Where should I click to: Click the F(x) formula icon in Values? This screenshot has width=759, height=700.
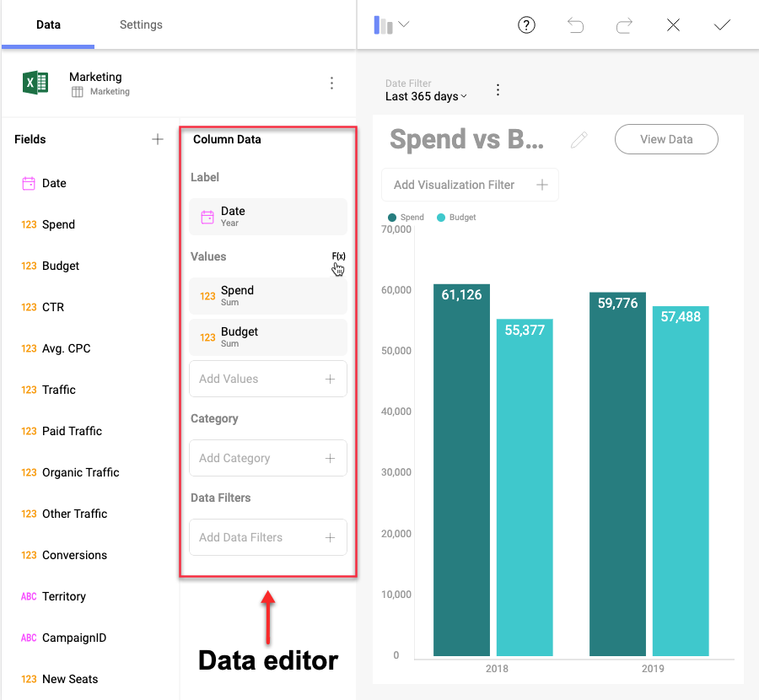pos(338,257)
